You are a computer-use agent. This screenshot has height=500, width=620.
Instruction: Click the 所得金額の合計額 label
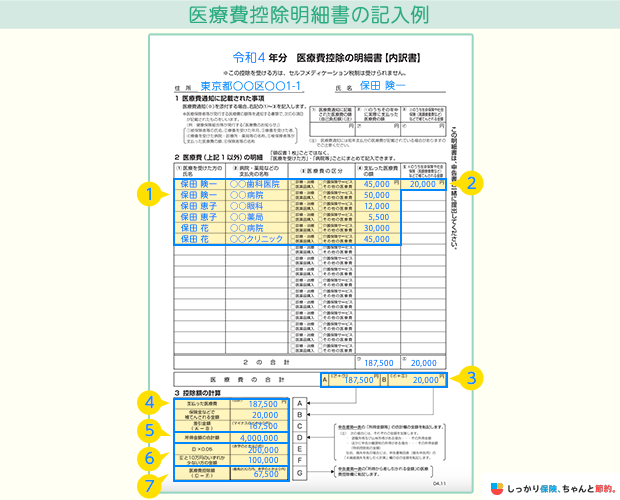[202, 438]
